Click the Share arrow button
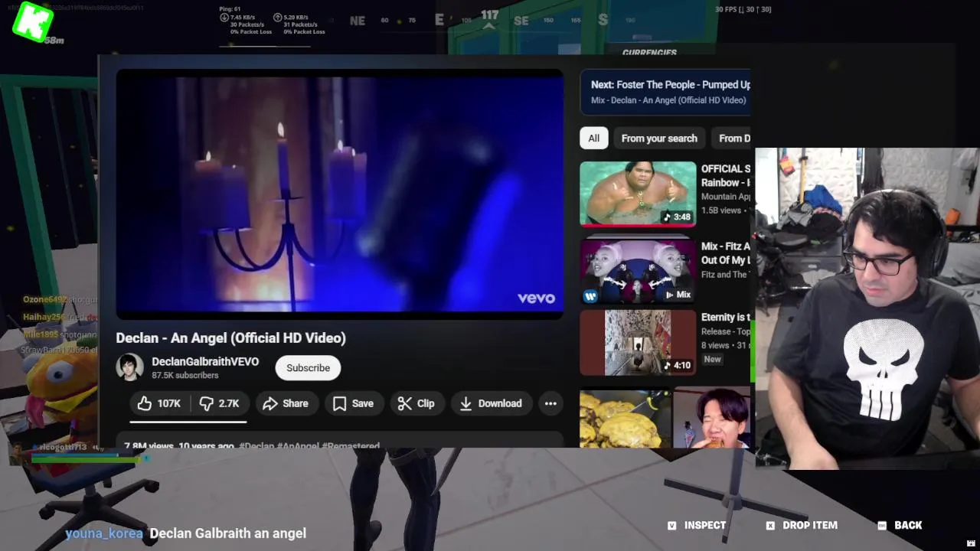Screen dimensions: 980x551 pos(286,403)
